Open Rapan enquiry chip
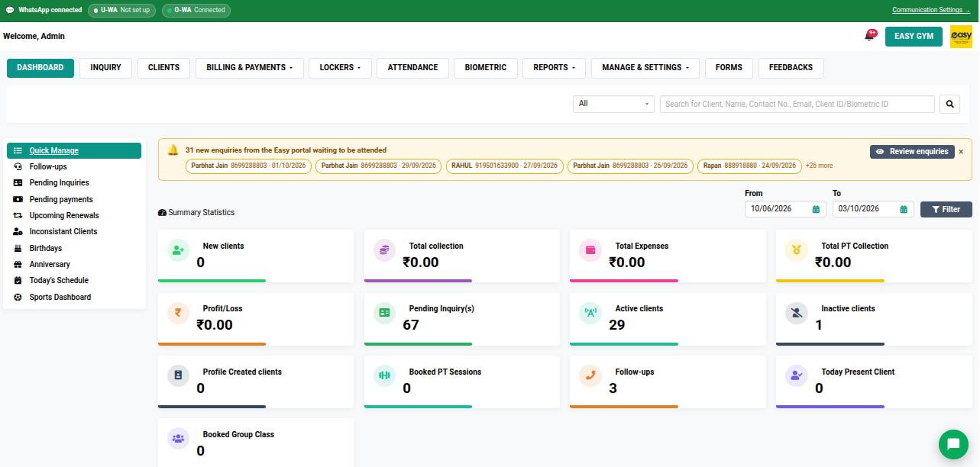 click(x=750, y=166)
